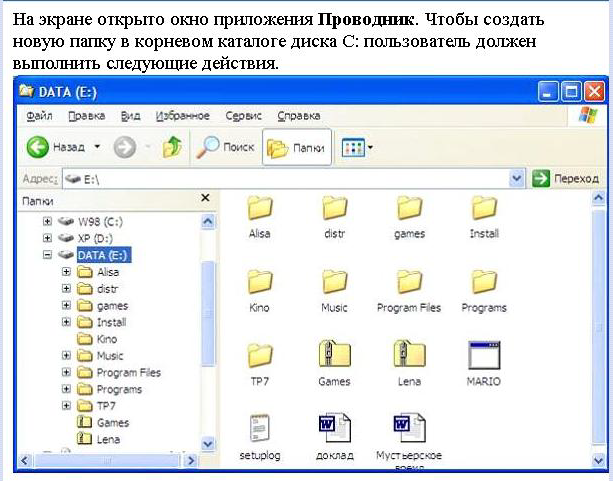Select Lena zip in the folder tree
Screen dimensions: 613x481
(108, 439)
